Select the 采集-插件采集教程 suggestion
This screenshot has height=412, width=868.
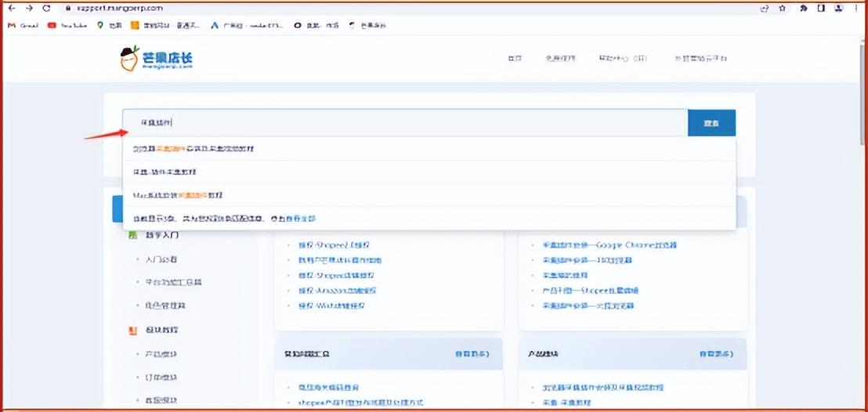pos(429,172)
